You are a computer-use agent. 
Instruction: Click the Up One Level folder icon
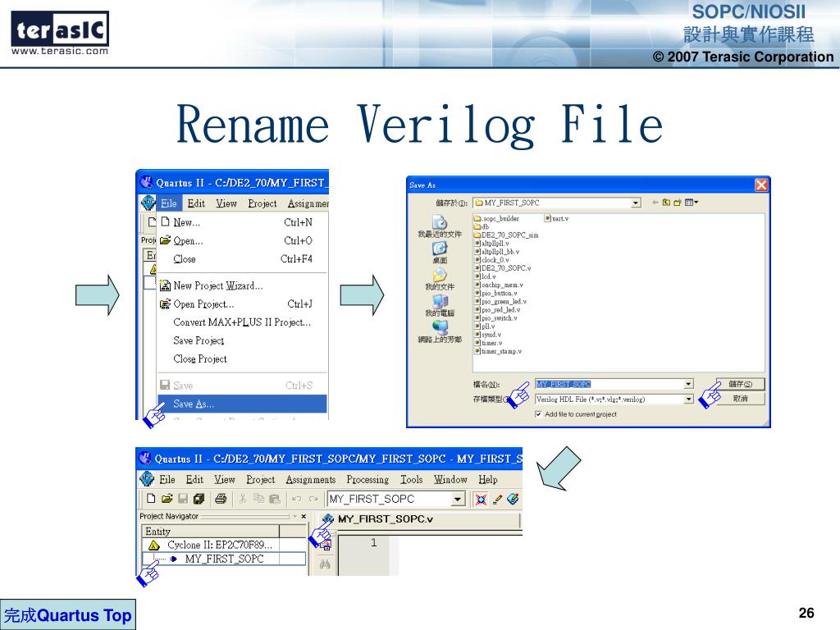[x=666, y=203]
